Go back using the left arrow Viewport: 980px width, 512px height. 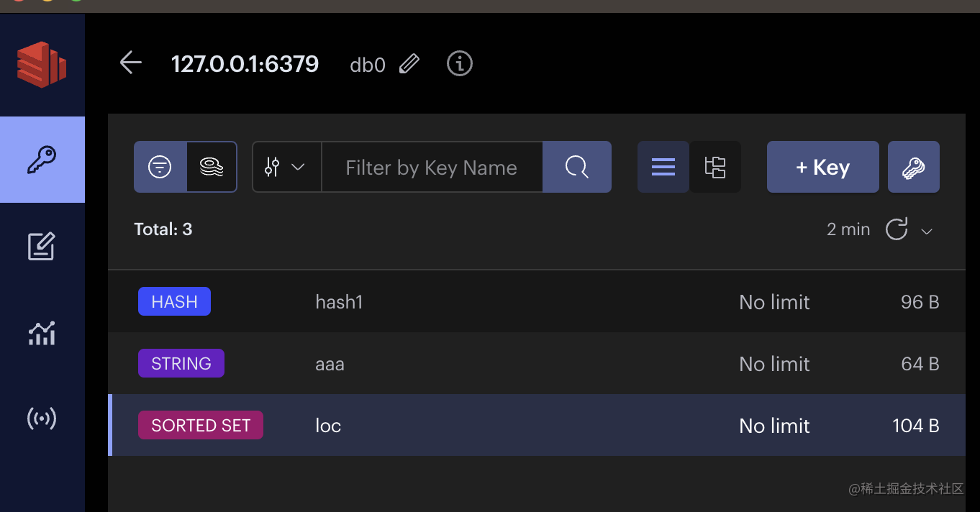pyautogui.click(x=130, y=63)
